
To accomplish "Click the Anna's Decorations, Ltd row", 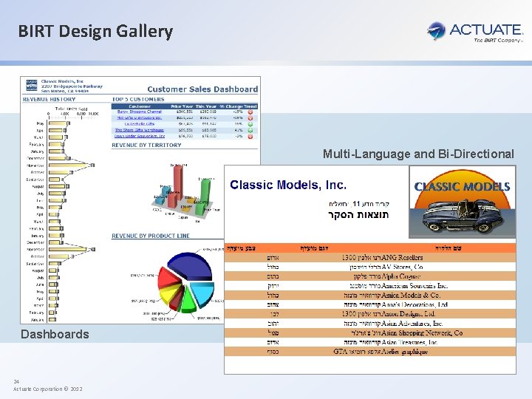I will coord(370,304).
